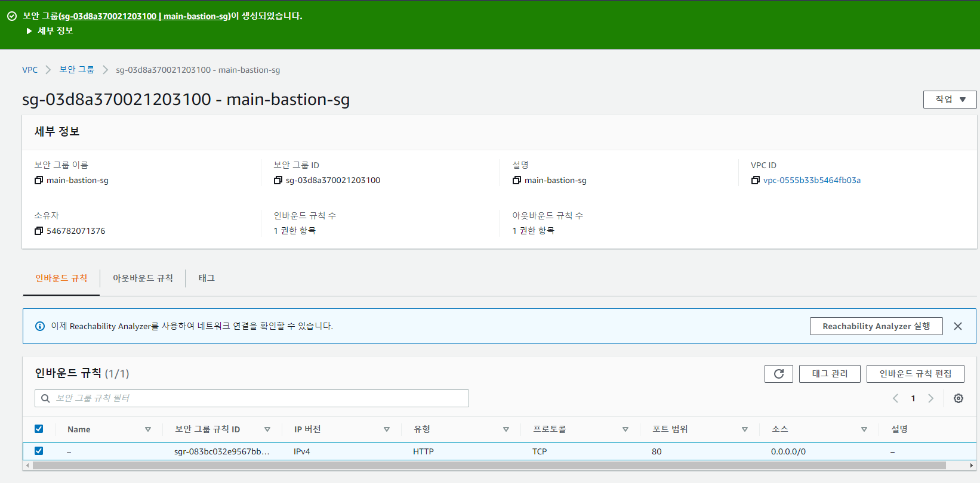
Task: Click the 인바운드 규칙 편집 button
Action: pyautogui.click(x=915, y=374)
